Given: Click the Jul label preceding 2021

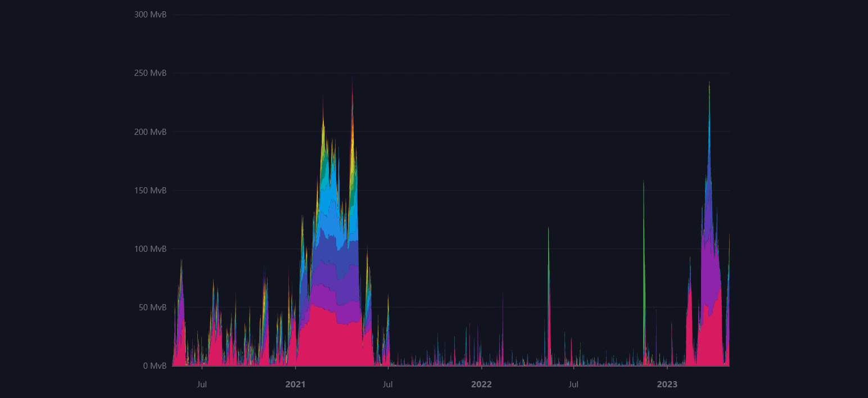Looking at the screenshot, I should [x=202, y=385].
